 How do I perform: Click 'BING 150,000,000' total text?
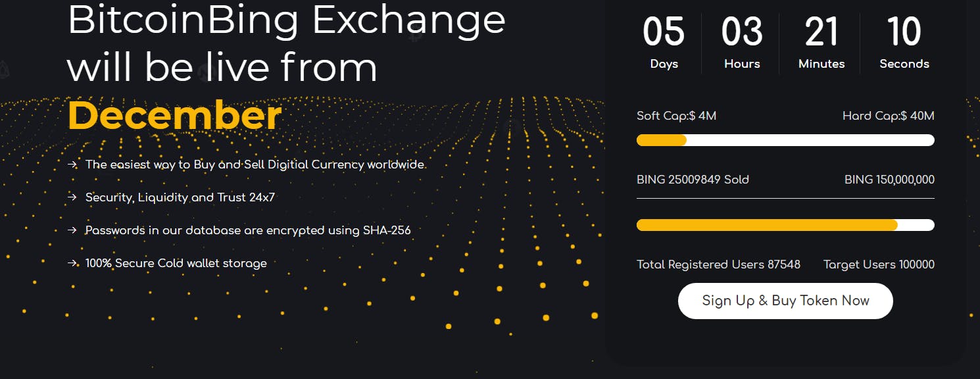click(889, 180)
